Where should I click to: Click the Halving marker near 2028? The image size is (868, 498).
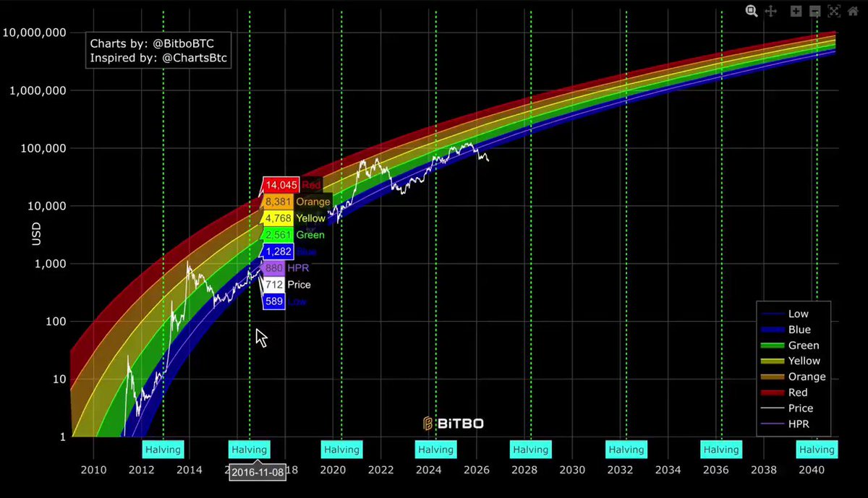click(531, 450)
